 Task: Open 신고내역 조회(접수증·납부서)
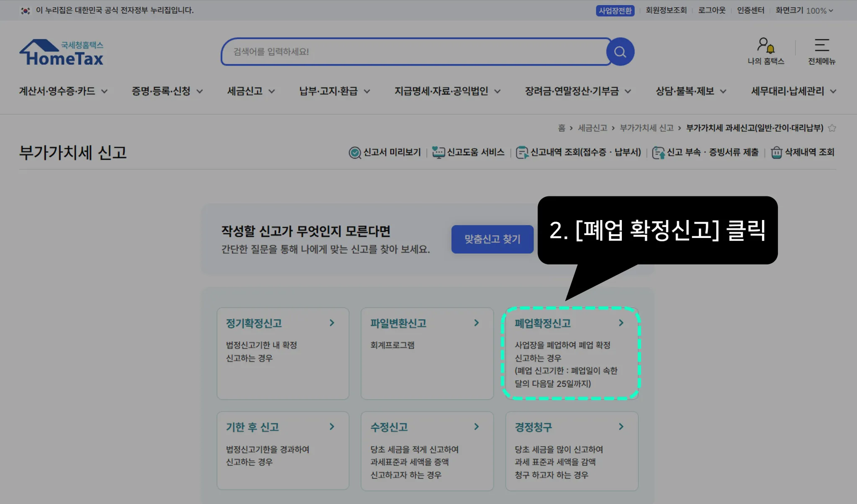[579, 152]
